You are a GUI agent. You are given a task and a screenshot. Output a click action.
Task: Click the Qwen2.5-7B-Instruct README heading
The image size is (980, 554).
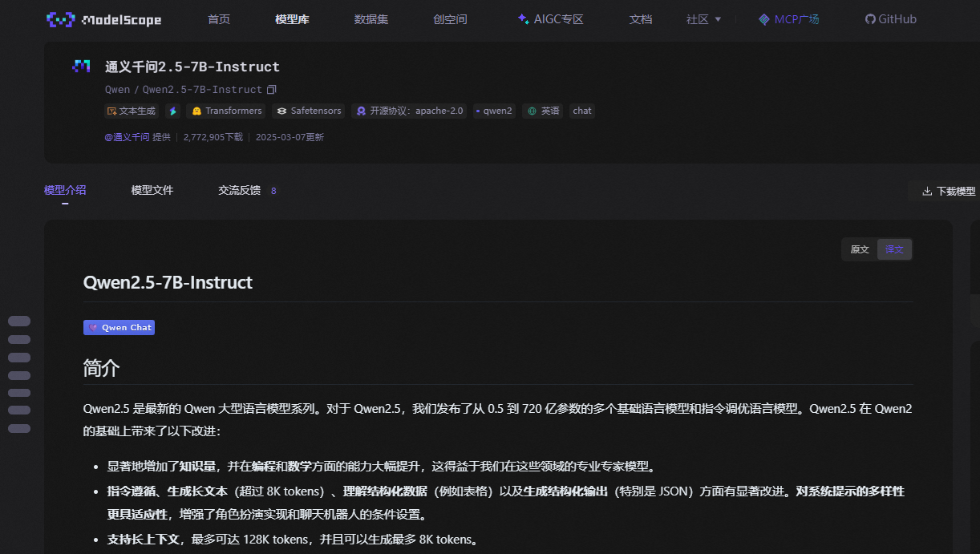[168, 282]
